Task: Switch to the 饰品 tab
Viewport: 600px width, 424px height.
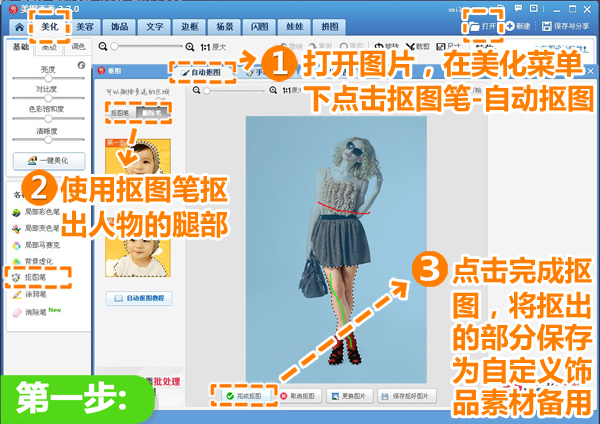Action: click(x=120, y=27)
